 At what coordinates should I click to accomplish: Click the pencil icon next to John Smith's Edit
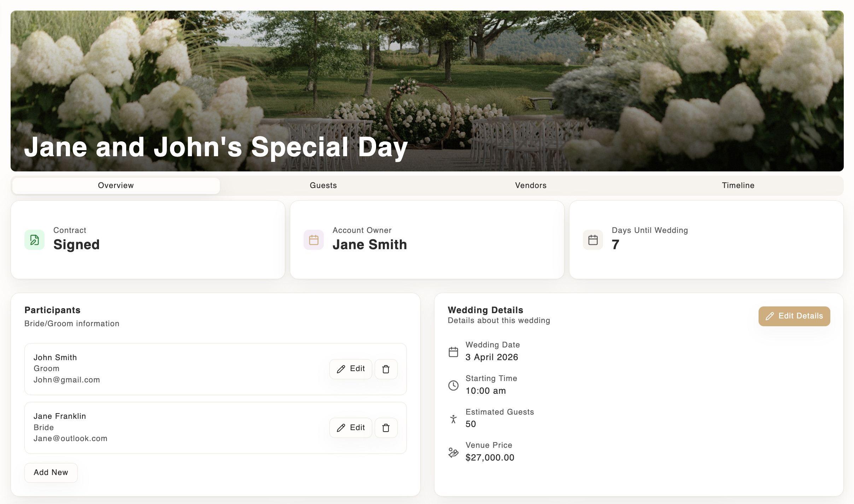point(341,369)
